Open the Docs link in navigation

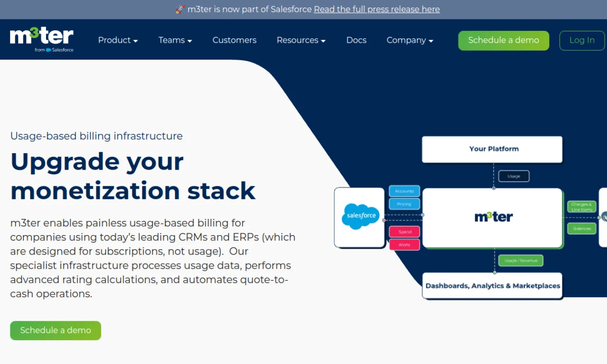click(356, 40)
